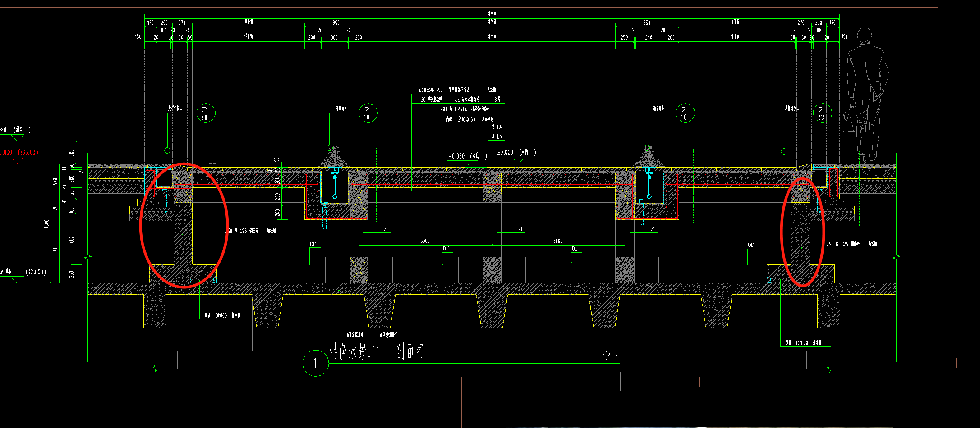The height and width of the screenshot is (428, 980).
Task: Click the 1:25 scale text
Action: 607,356
